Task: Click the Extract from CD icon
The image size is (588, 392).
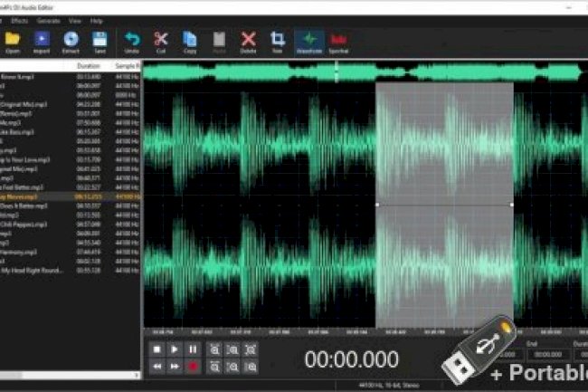Action: (71, 42)
